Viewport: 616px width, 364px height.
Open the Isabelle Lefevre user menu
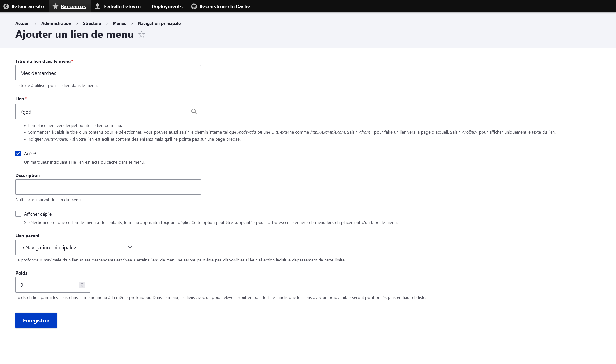122,6
